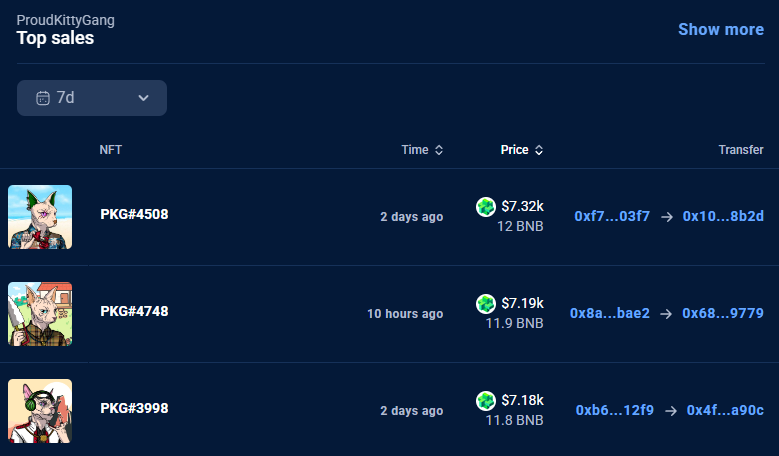Image resolution: width=779 pixels, height=456 pixels.
Task: Sort by Price using its sort arrows
Action: pyautogui.click(x=539, y=150)
